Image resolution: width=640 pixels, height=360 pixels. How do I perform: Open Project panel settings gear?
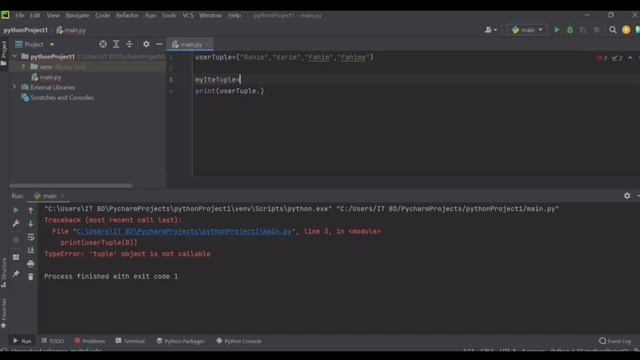pyautogui.click(x=146, y=44)
